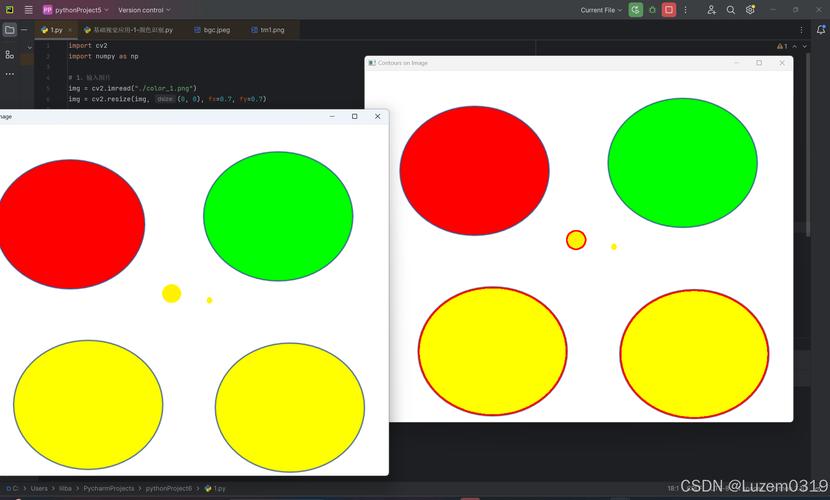The height and width of the screenshot is (500, 830).
Task: Maximize the Contours on Image window
Action: [x=758, y=63]
